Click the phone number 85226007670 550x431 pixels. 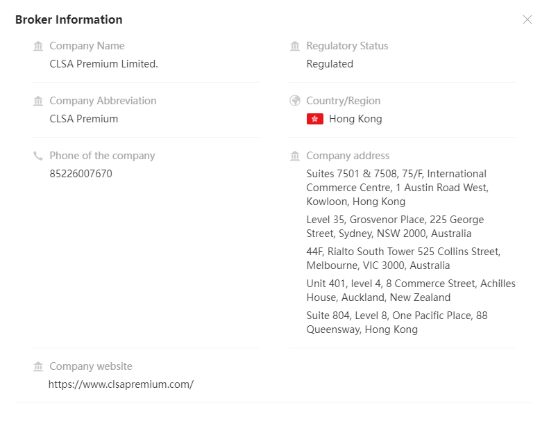pyautogui.click(x=81, y=174)
